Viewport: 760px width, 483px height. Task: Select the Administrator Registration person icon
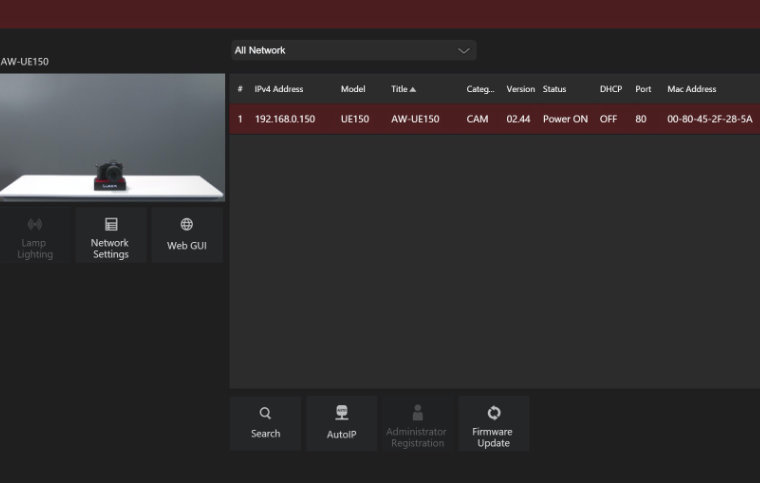pyautogui.click(x=417, y=412)
